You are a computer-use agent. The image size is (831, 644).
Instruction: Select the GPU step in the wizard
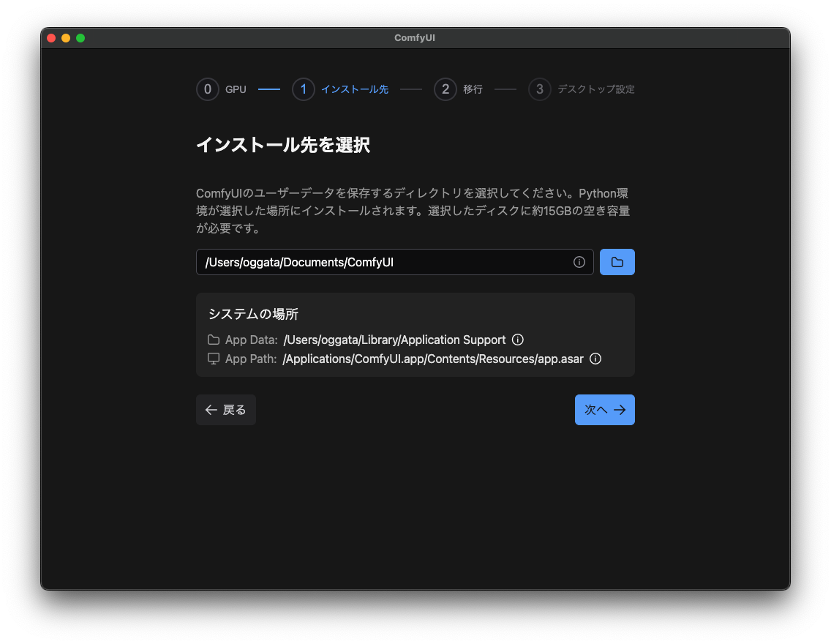pos(236,89)
